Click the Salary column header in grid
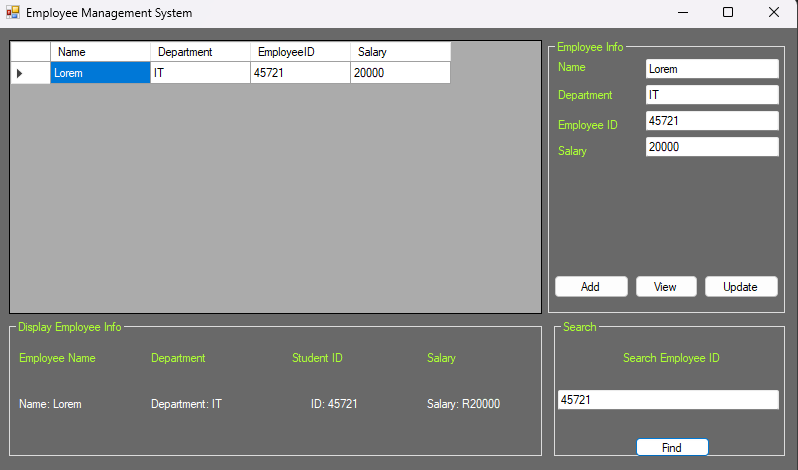798x470 pixels. point(400,52)
